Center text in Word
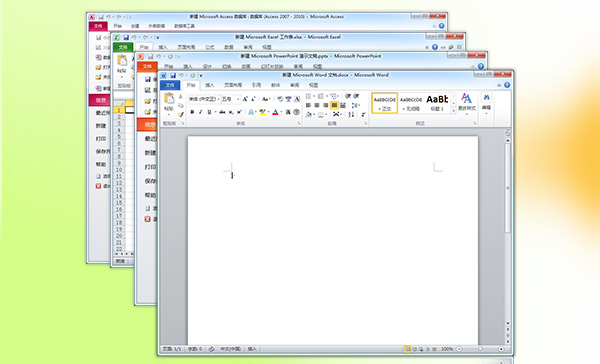The width and height of the screenshot is (600, 364). (317, 105)
